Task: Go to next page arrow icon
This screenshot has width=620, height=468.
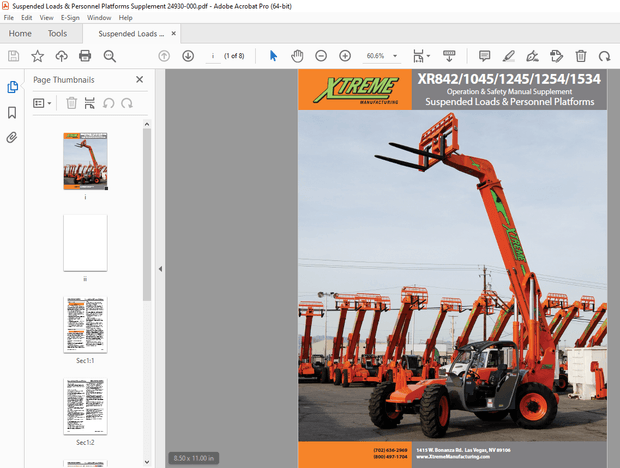Action: pyautogui.click(x=188, y=56)
